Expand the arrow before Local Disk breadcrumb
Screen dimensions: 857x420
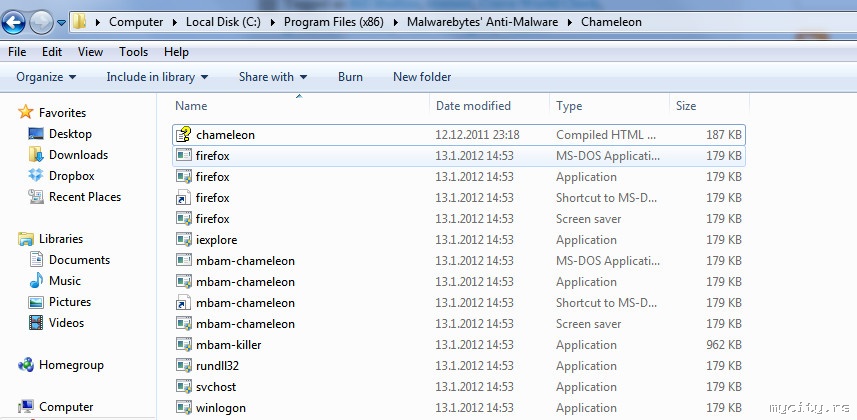175,22
